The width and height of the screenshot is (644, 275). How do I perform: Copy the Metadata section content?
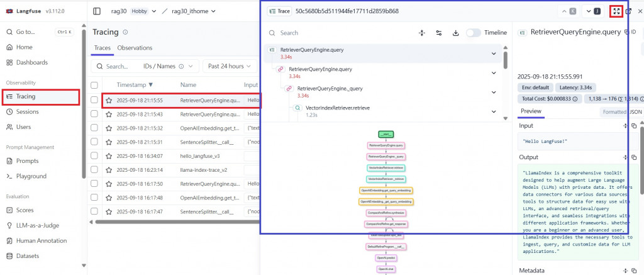point(634,270)
